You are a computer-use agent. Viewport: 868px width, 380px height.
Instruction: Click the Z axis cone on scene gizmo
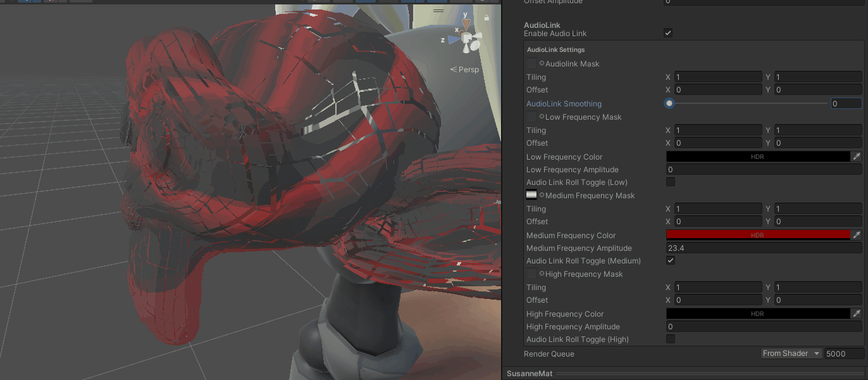click(455, 40)
